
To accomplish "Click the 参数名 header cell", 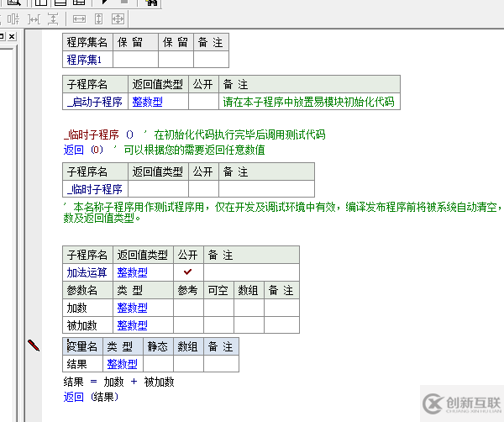I will 87,290.
